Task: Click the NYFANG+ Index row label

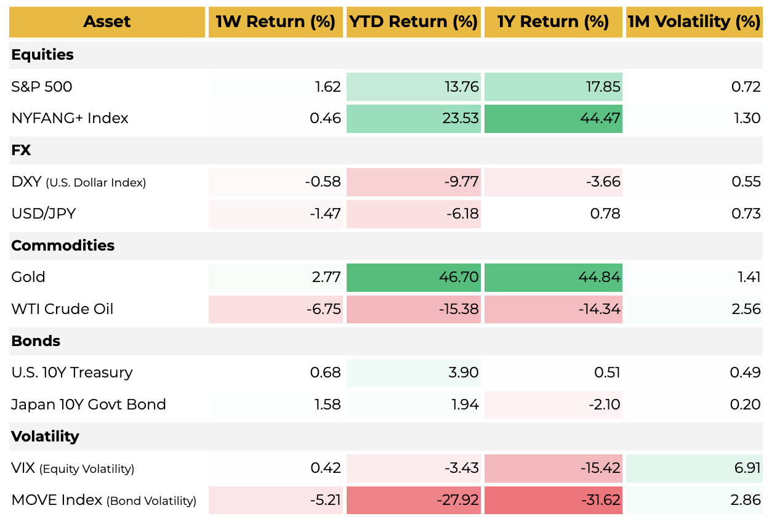Action: [70, 118]
